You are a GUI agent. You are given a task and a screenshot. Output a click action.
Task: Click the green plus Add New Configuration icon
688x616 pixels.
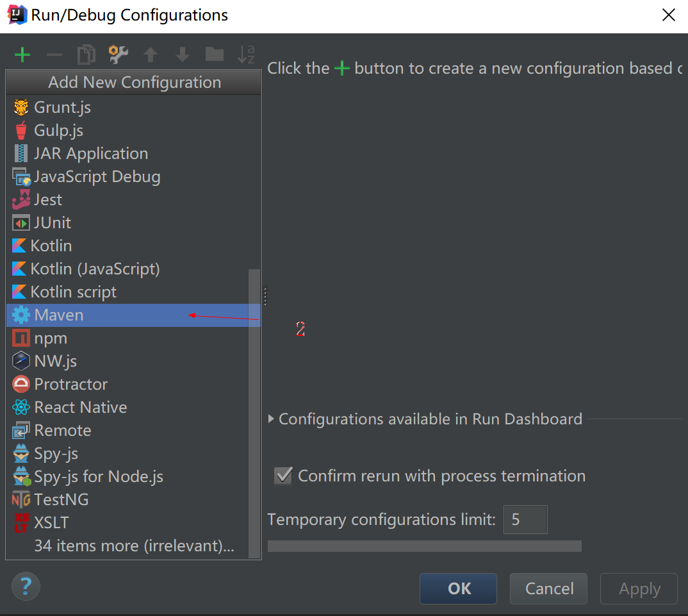click(22, 55)
